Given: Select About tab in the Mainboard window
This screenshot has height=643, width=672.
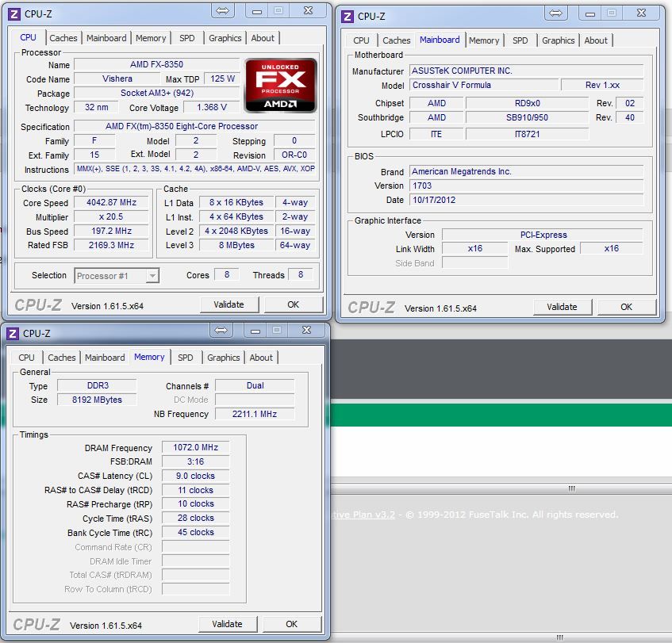Looking at the screenshot, I should point(596,40).
